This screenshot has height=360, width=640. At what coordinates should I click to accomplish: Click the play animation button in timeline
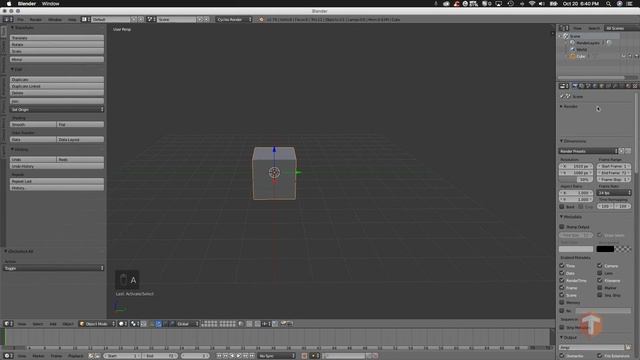pyautogui.click(x=239, y=356)
